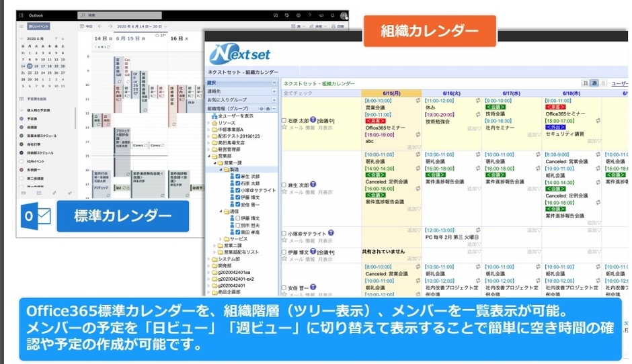Collapse the 営業一課 folder
Screen dimensions: 632x364
215,163
